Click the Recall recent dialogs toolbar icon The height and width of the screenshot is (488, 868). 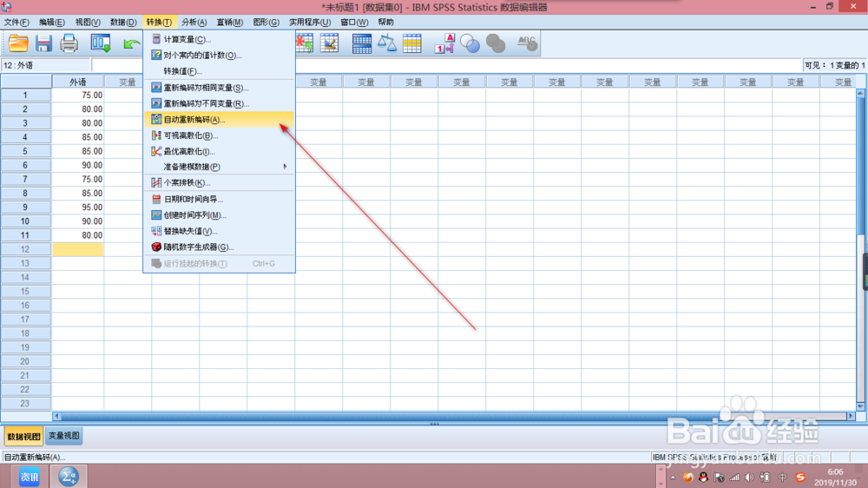[x=101, y=43]
